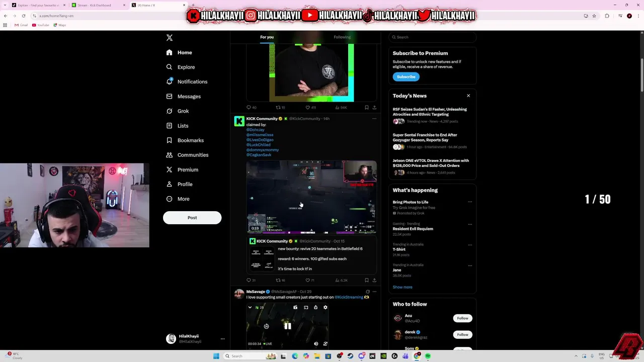Image resolution: width=644 pixels, height=362 pixels.
Task: Open HilalKhayii account menu ellipsis
Action: [x=222, y=339]
